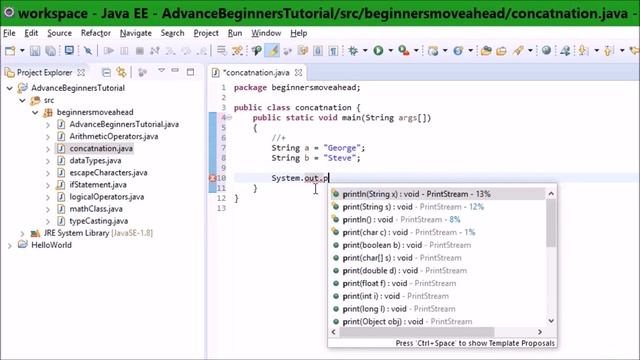Select ArithmeticOperators.java in Project Explorer
Screen dimensions: 640x360
coord(113,136)
